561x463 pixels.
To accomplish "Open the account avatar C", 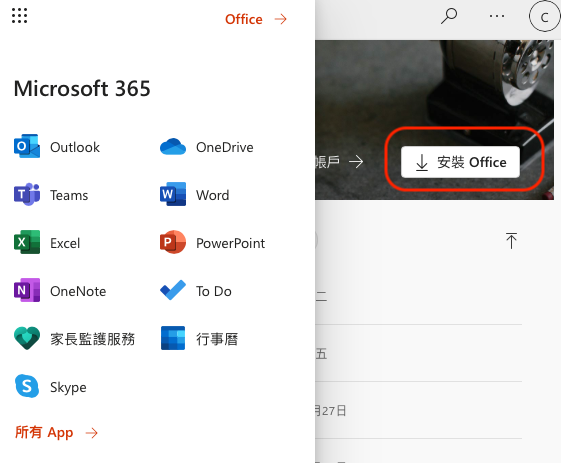I will pyautogui.click(x=545, y=17).
